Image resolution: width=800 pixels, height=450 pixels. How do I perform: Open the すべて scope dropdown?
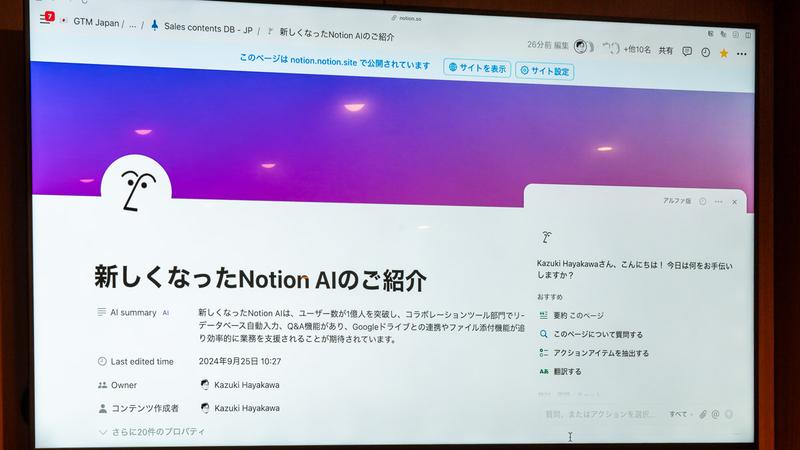680,414
